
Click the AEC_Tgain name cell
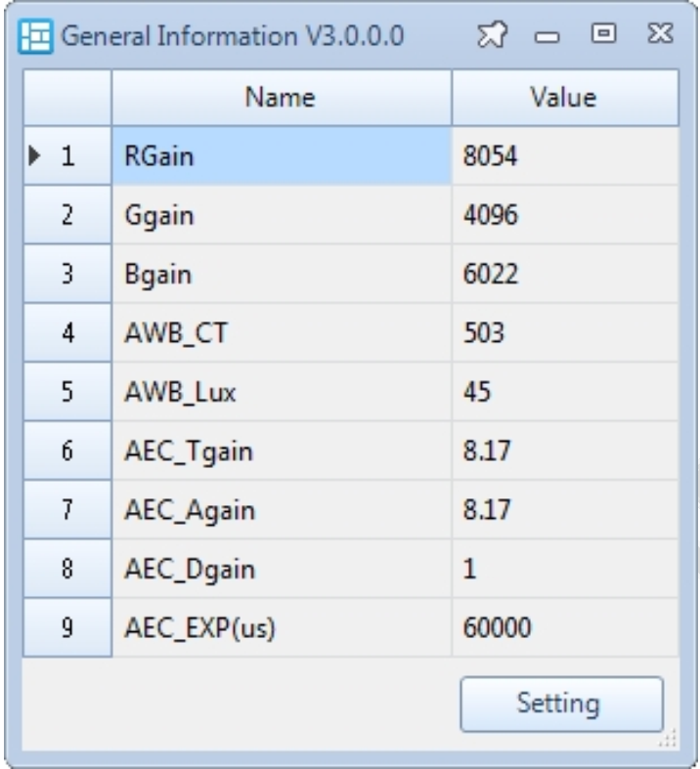tap(282, 453)
